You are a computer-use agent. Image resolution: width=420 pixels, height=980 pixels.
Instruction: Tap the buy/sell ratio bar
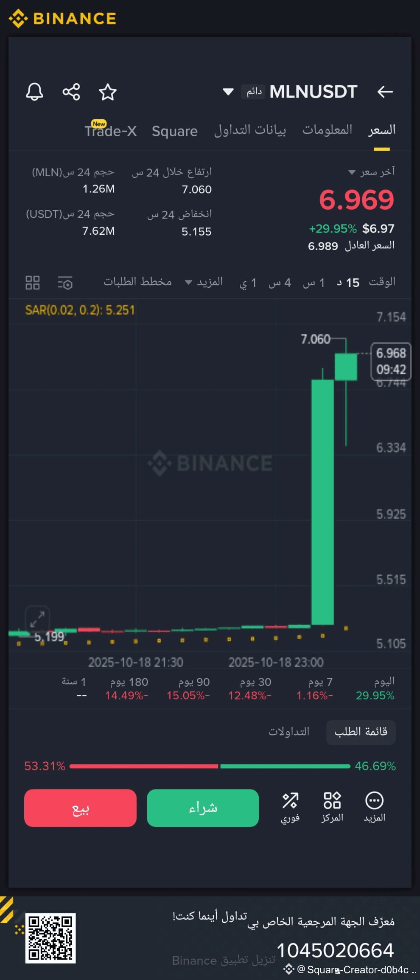click(210, 766)
